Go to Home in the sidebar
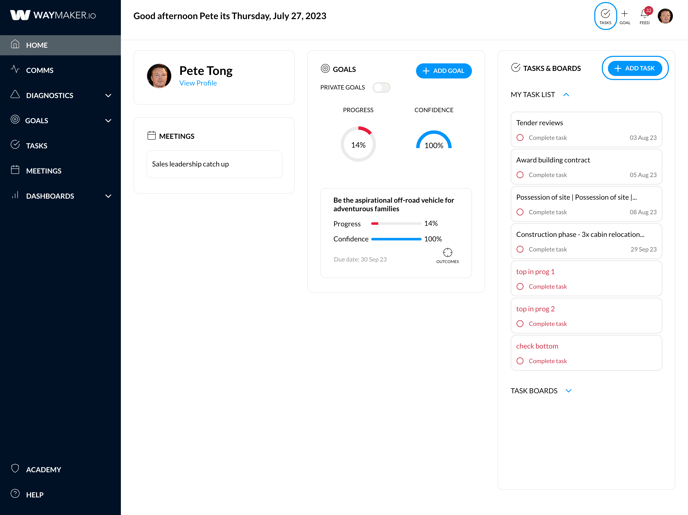Screen dimensions: 688x515 coord(60,45)
